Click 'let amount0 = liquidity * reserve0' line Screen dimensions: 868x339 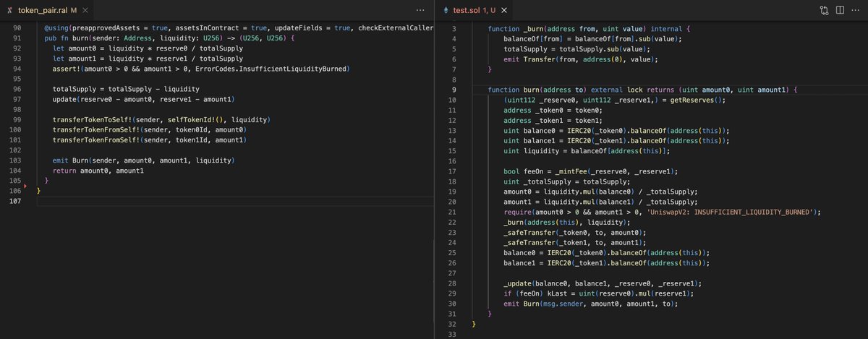coord(148,48)
